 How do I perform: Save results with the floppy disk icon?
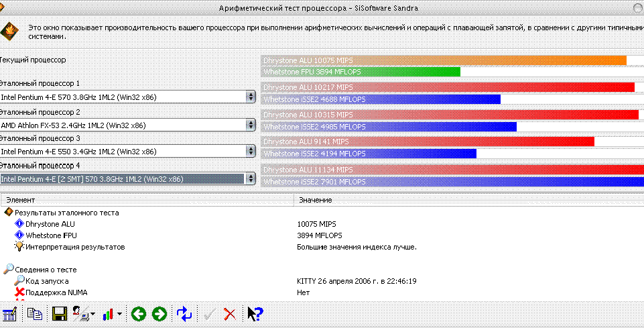click(60, 314)
